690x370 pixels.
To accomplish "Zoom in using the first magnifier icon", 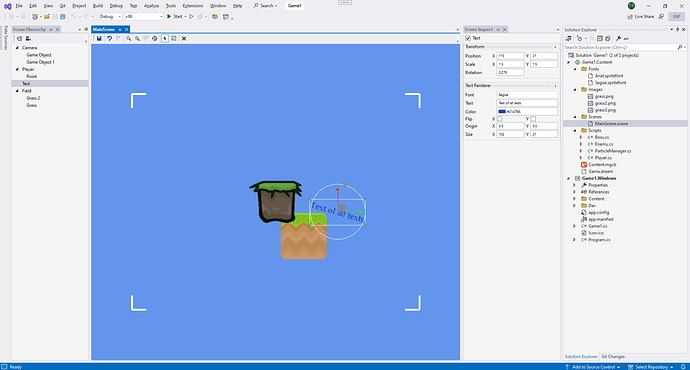I will [128, 39].
